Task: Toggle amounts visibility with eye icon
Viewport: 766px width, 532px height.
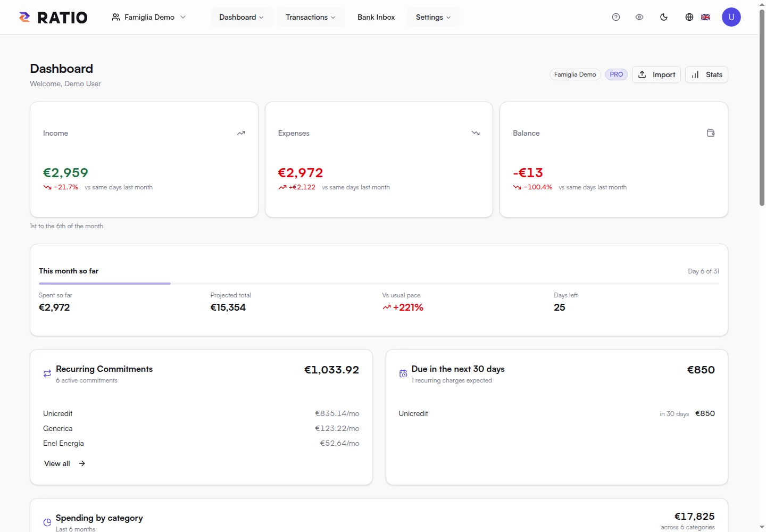Action: (x=639, y=17)
